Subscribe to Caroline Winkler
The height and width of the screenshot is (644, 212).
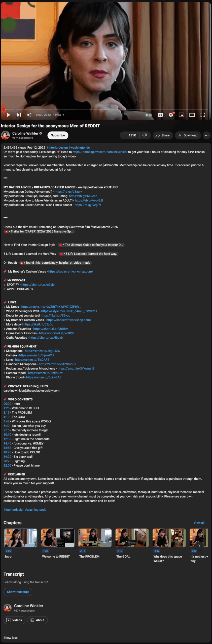(58, 135)
